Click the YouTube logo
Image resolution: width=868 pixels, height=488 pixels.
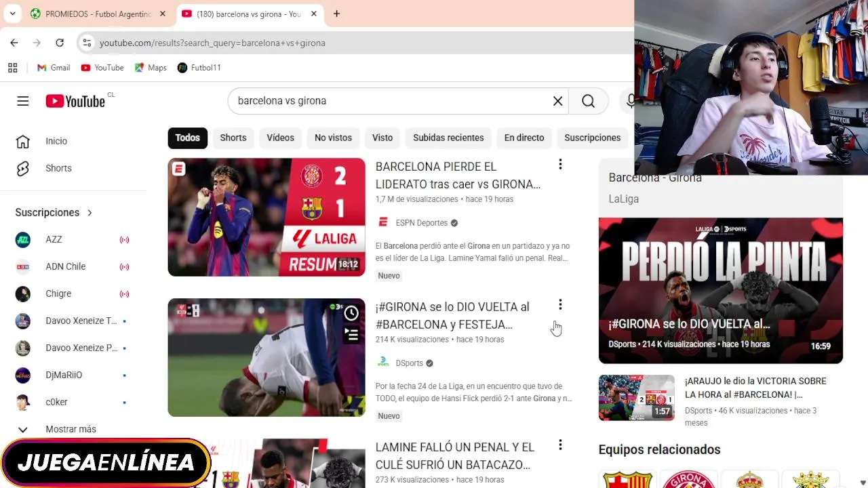[x=75, y=101]
